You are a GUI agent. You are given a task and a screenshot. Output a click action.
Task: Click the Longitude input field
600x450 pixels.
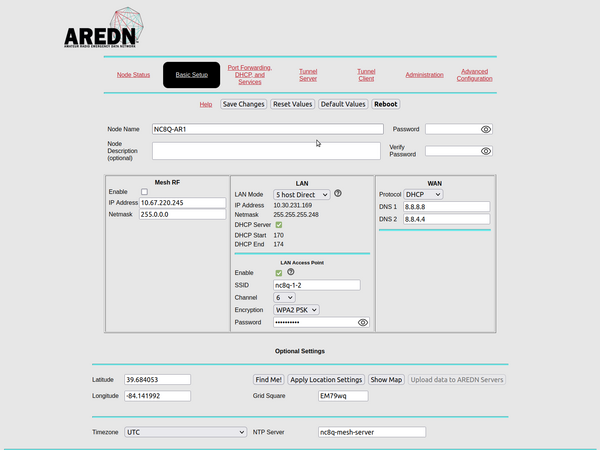click(158, 396)
